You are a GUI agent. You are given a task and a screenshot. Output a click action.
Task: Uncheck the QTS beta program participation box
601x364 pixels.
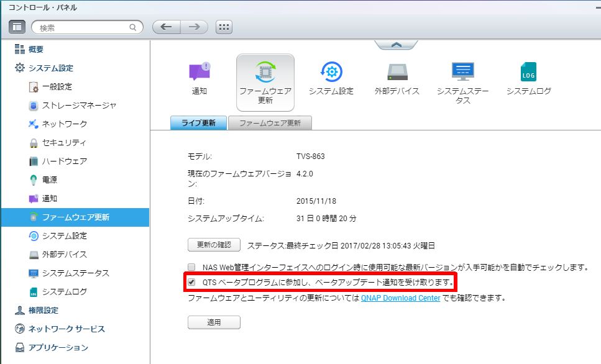(191, 283)
